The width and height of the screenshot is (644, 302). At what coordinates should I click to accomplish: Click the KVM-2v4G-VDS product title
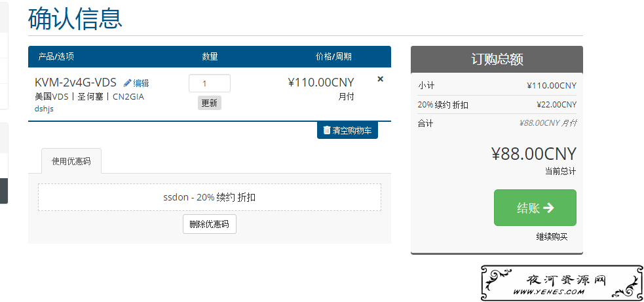click(x=75, y=83)
